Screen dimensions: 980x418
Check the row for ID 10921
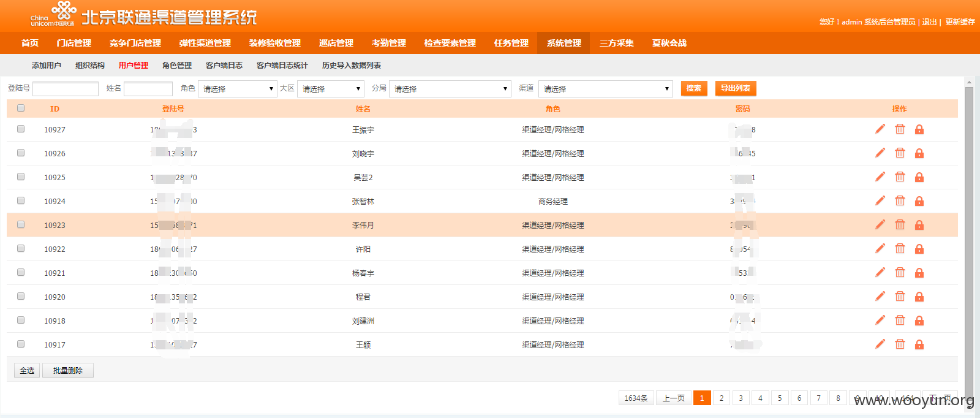coord(21,272)
